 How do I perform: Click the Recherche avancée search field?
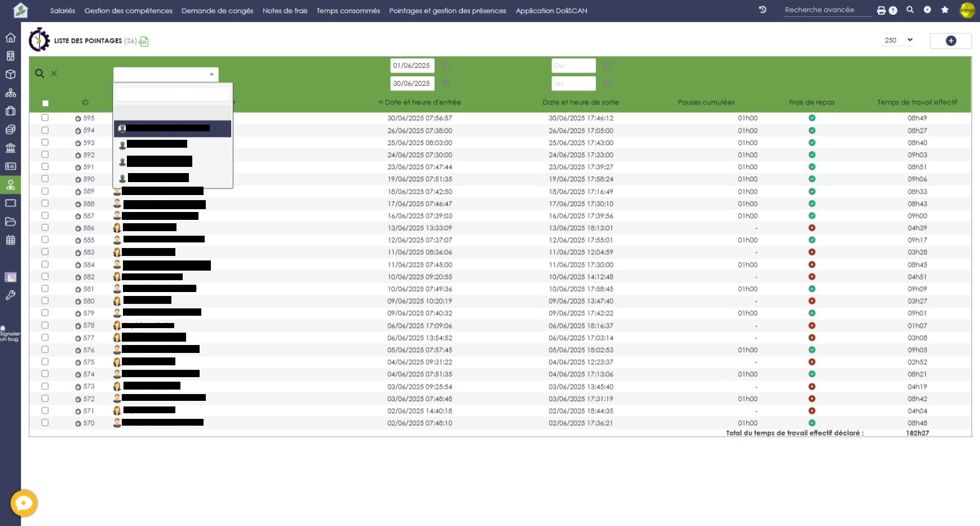tap(826, 10)
